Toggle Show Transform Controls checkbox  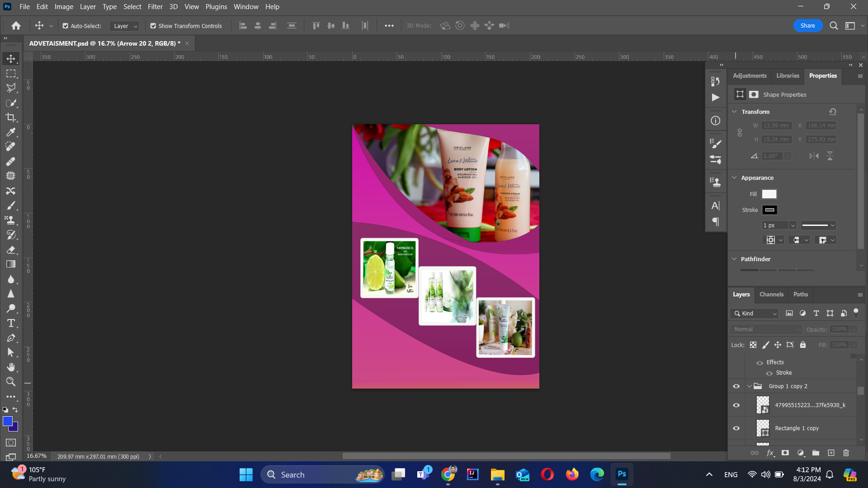click(153, 26)
